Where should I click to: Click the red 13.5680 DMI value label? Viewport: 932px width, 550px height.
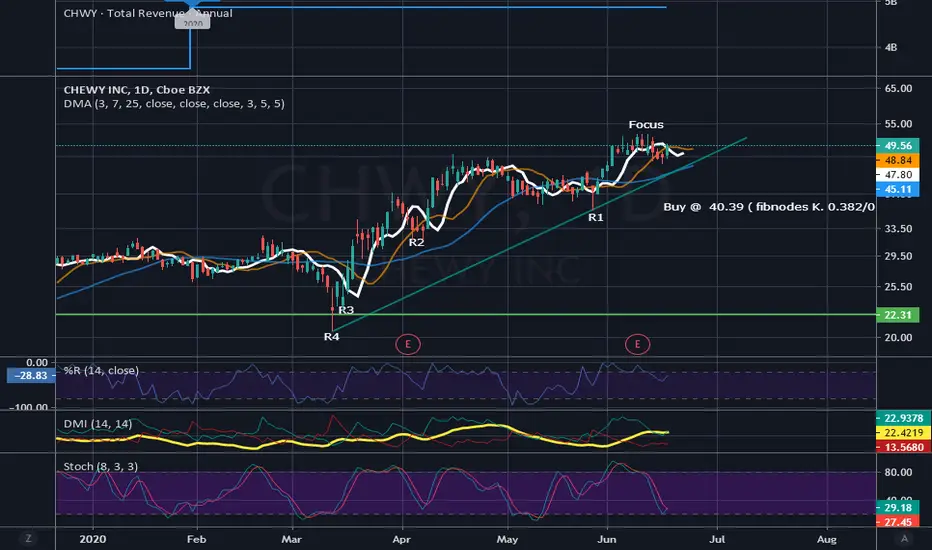pos(903,447)
